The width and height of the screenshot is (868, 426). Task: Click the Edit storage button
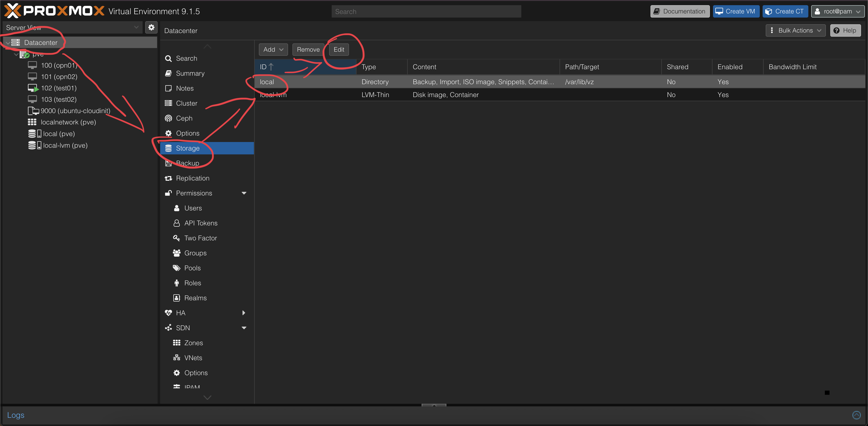pyautogui.click(x=339, y=50)
